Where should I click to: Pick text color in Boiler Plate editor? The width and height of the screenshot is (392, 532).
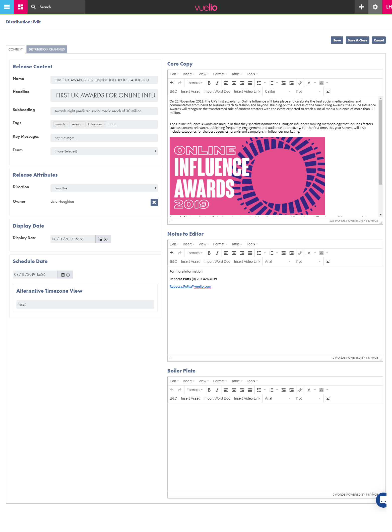(x=309, y=390)
